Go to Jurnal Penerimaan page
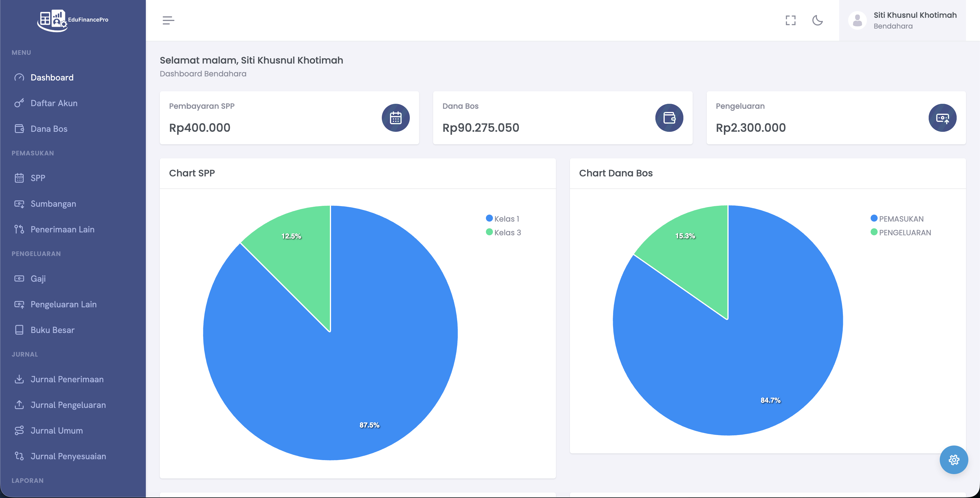This screenshot has width=980, height=498. click(x=67, y=379)
